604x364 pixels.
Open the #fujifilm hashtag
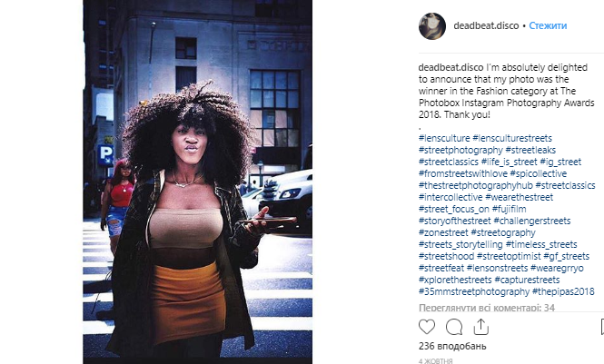[x=509, y=209]
